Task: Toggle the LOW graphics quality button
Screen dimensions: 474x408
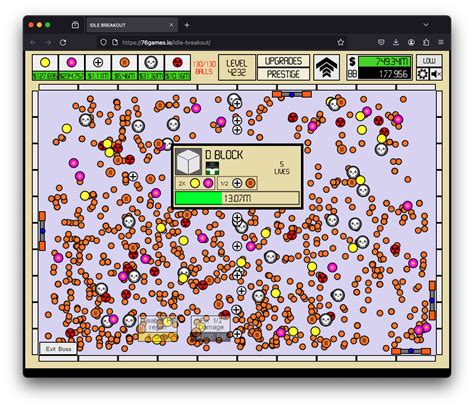Action: click(429, 61)
